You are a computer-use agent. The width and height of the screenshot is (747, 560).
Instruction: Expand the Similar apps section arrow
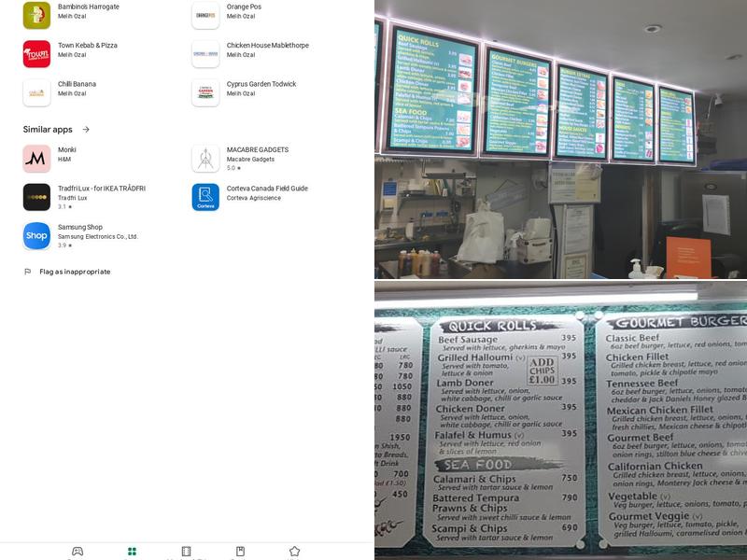[x=88, y=129]
